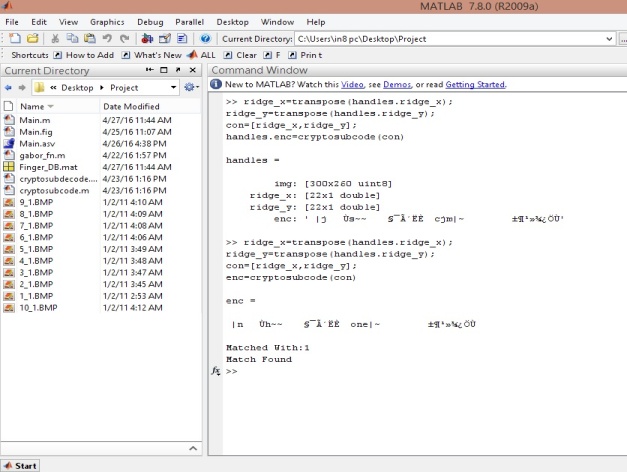This screenshot has height=472, width=627.
Task: Run the ALL shortcut
Action: point(202,55)
